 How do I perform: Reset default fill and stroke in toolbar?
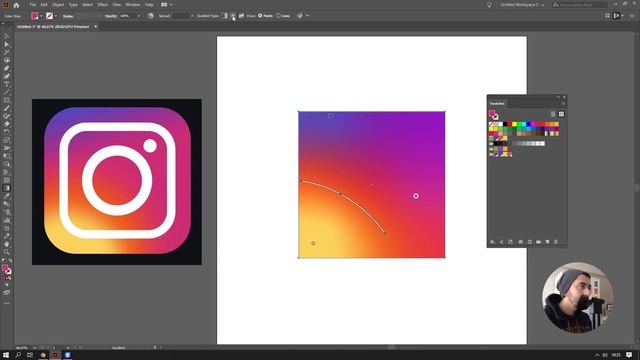pos(4,261)
